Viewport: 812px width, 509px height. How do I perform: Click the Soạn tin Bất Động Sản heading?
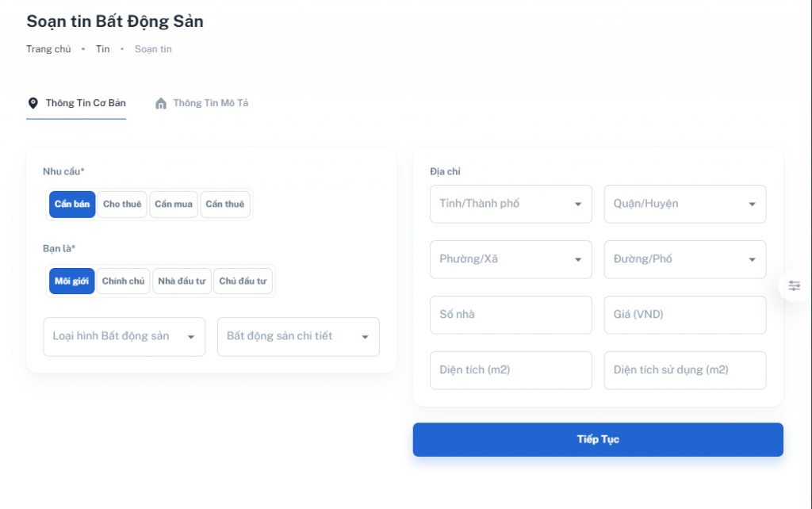click(x=115, y=21)
